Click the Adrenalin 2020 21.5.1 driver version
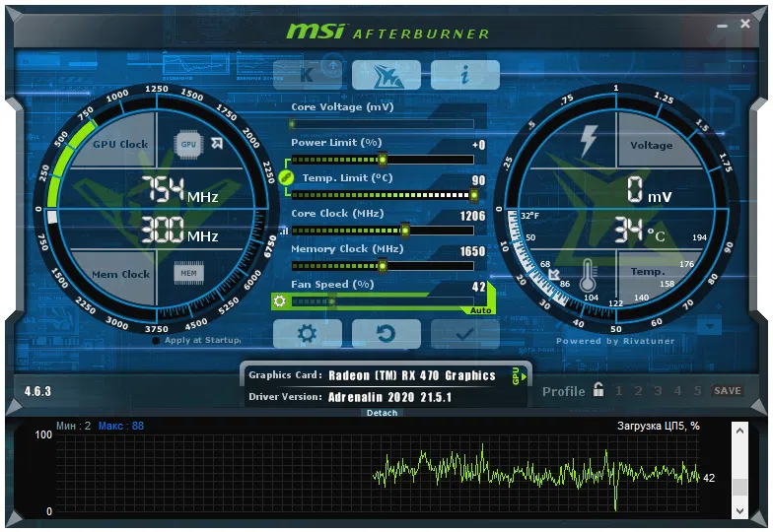The width and height of the screenshot is (773, 532). coord(389,397)
